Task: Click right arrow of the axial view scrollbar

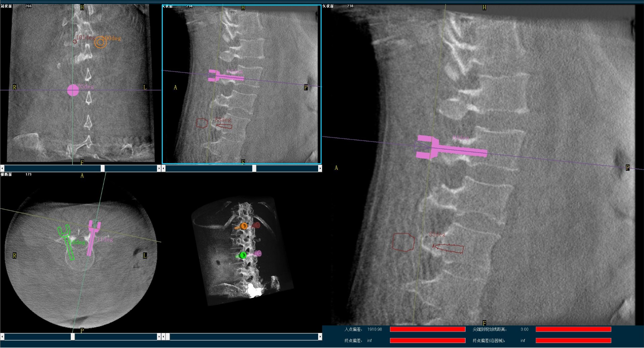Action: point(159,336)
